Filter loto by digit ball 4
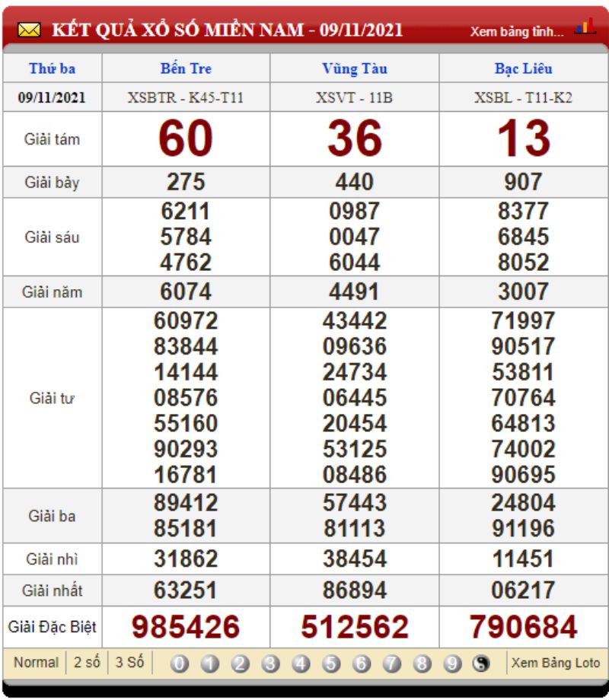The height and width of the screenshot is (700, 609). click(301, 663)
